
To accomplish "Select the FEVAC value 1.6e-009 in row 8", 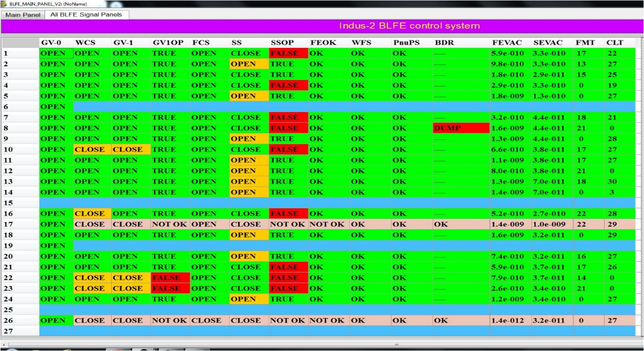I will (x=511, y=128).
